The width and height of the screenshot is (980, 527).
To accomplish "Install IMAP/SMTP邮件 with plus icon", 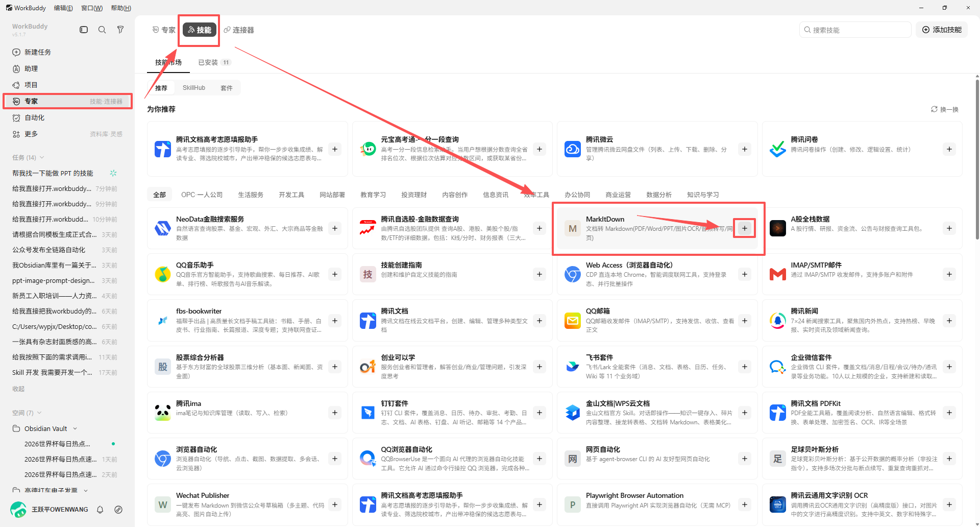I will click(x=949, y=274).
